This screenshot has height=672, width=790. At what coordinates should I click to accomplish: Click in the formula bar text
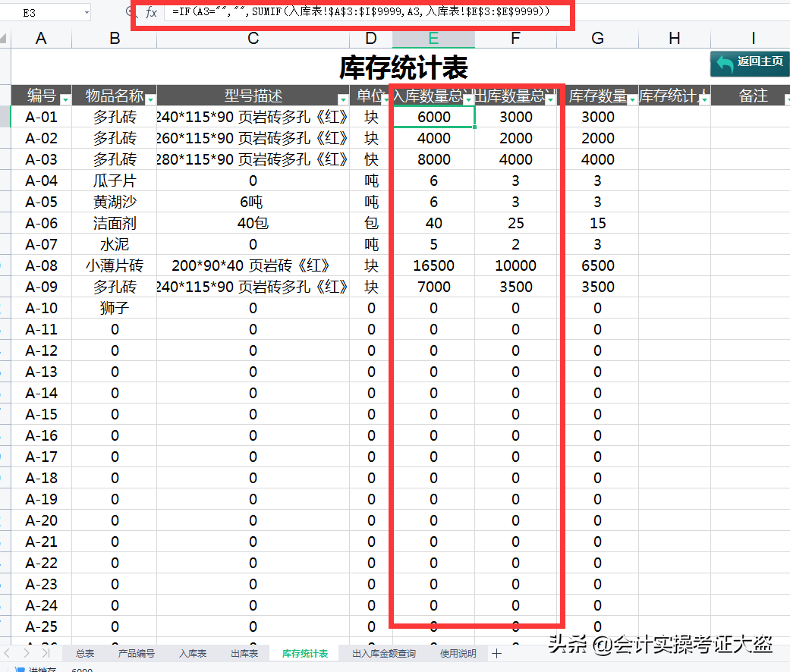coord(360,11)
